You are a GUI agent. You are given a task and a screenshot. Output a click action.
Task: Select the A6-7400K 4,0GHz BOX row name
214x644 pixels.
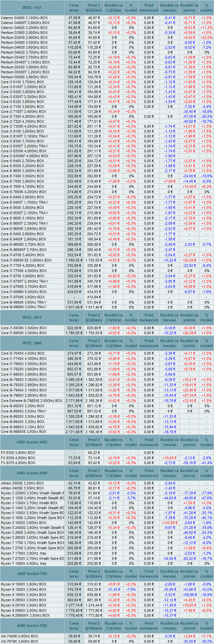tap(20, 636)
